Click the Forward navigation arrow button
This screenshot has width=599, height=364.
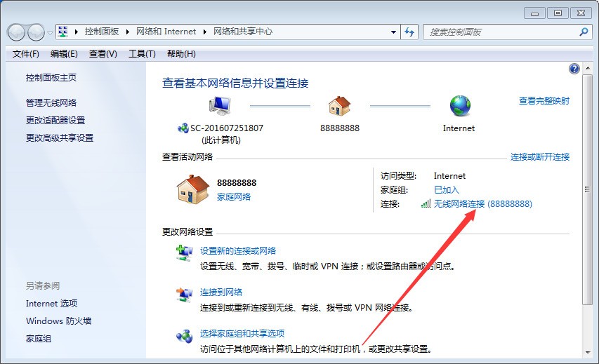[37, 32]
